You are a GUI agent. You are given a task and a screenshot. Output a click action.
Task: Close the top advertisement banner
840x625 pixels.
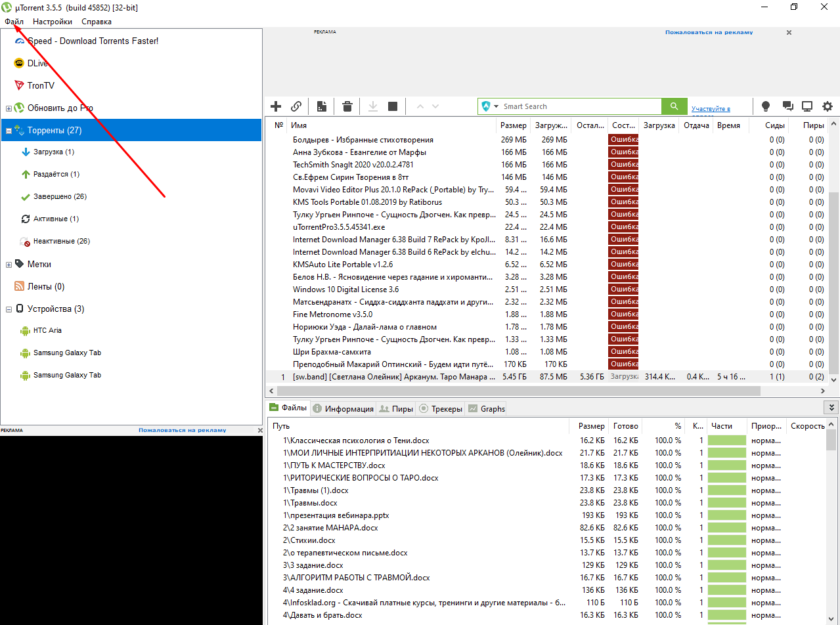point(789,32)
